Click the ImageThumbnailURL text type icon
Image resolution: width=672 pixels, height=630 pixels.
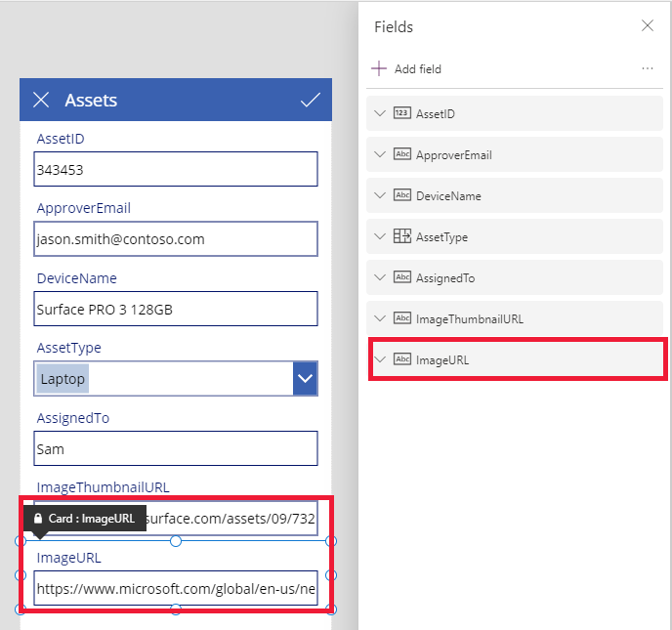click(402, 318)
